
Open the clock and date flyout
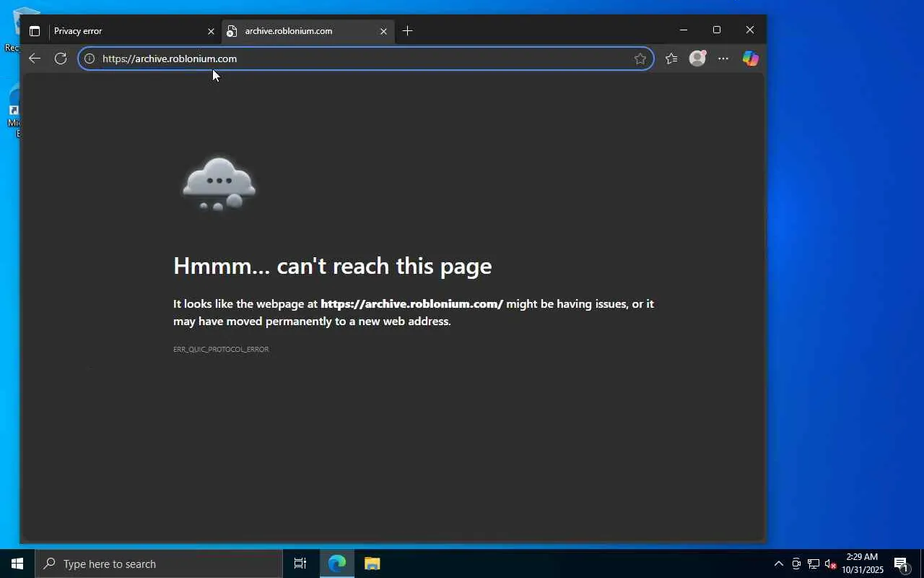(863, 564)
